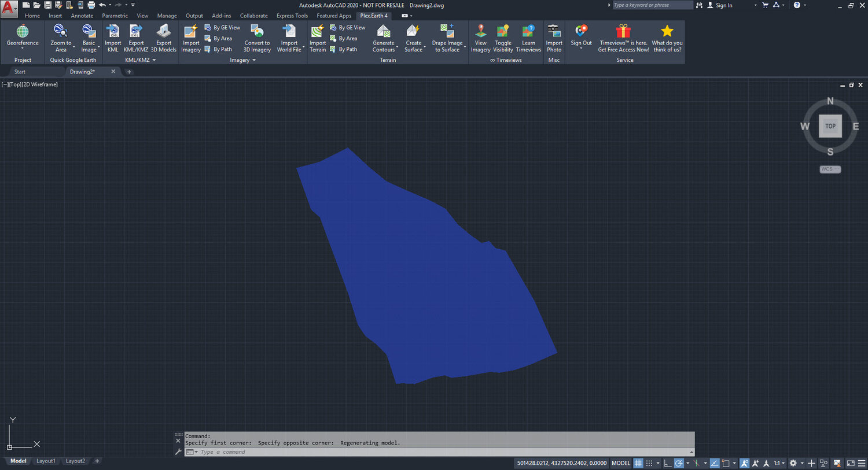Select Import KML icon
The height and width of the screenshot is (470, 868).
(113, 31)
